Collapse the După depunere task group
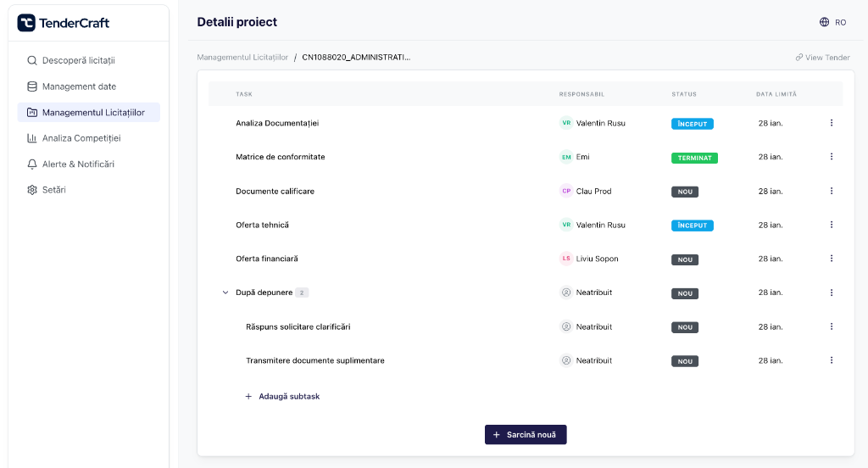This screenshot has width=868, height=468. (225, 292)
